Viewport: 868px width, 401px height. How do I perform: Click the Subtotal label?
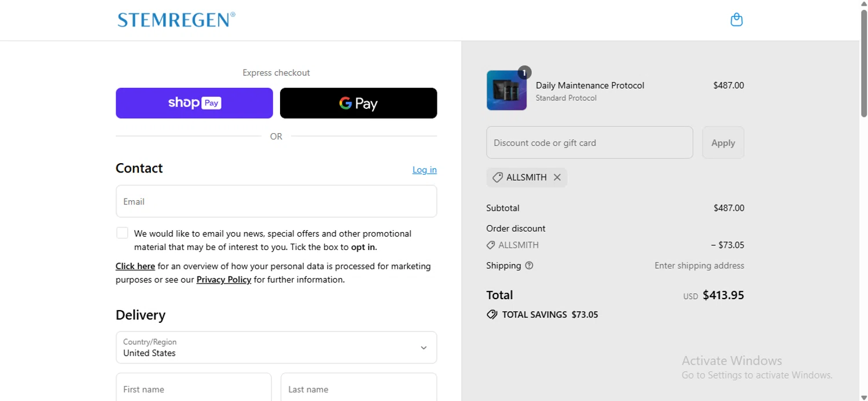point(503,208)
